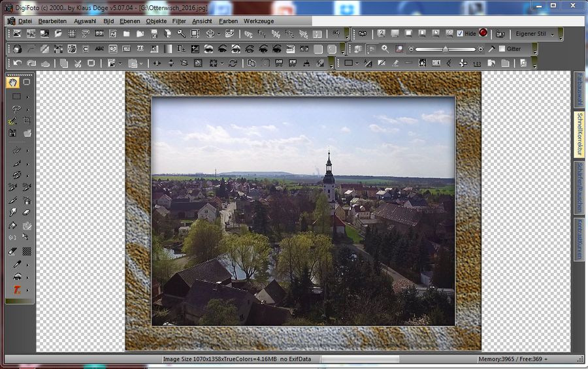This screenshot has width=588, height=369.
Task: Select the red text tool
Action: click(16, 289)
